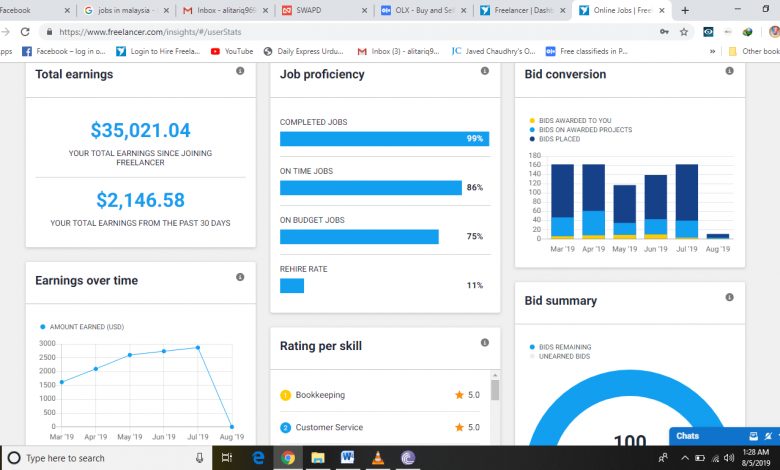Open Microsoft Edge from taskbar

[x=258, y=458]
